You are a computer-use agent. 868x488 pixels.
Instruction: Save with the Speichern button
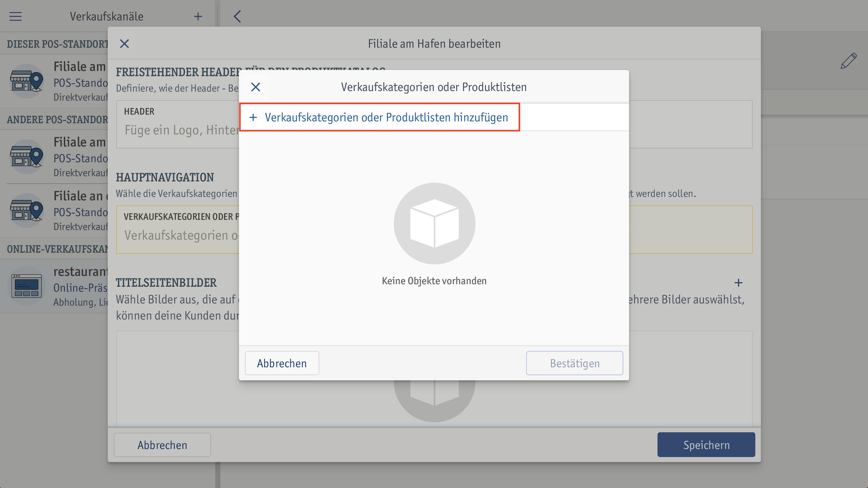tap(706, 445)
